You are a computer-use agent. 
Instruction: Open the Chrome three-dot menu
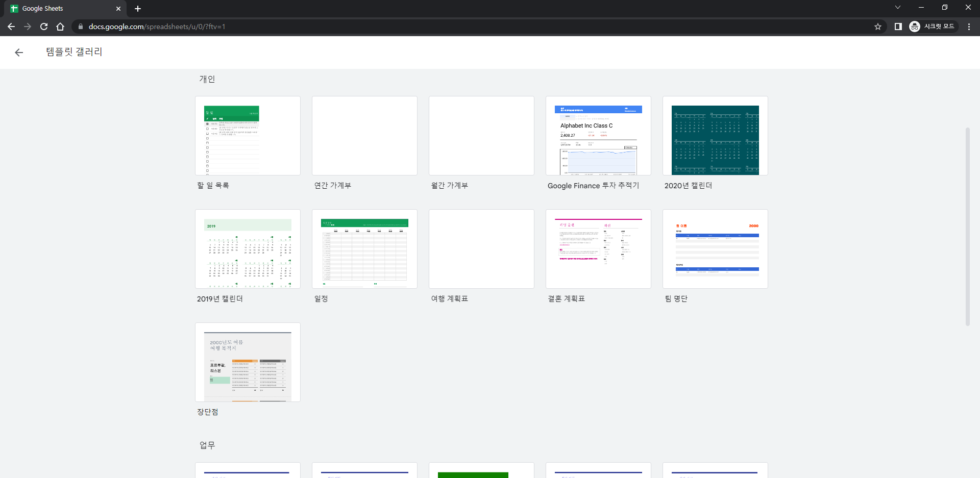coord(969,27)
